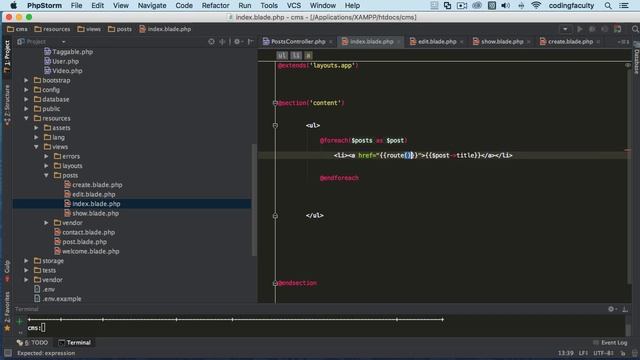Screen dimensions: 640x360
Task: Expand the database folder
Action: (27, 99)
